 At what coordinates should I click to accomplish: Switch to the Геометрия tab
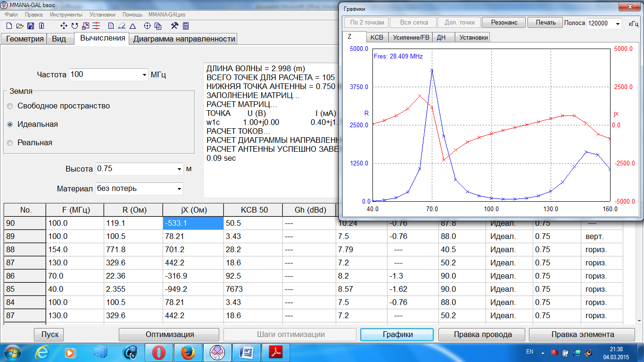25,39
